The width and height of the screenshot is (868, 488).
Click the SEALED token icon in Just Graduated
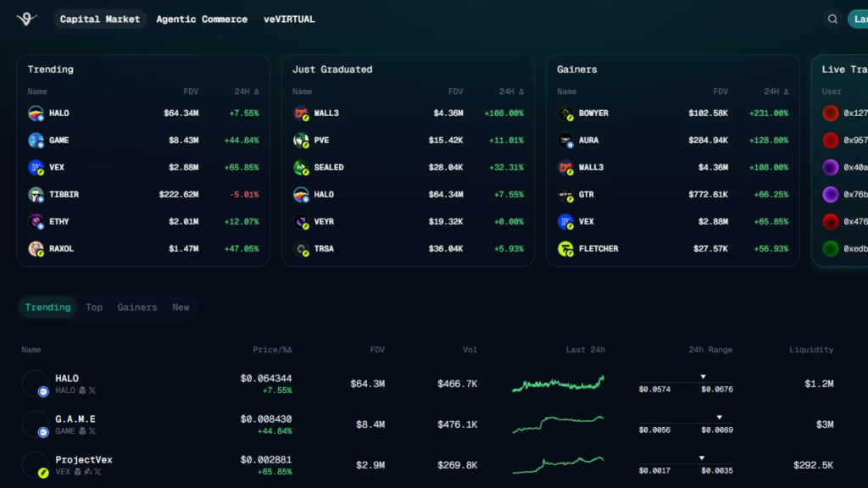coord(301,167)
